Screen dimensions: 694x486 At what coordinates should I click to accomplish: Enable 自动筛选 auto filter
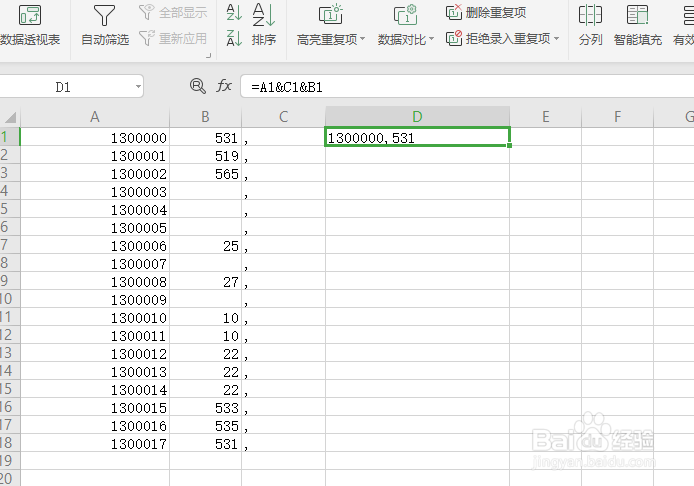coord(105,25)
